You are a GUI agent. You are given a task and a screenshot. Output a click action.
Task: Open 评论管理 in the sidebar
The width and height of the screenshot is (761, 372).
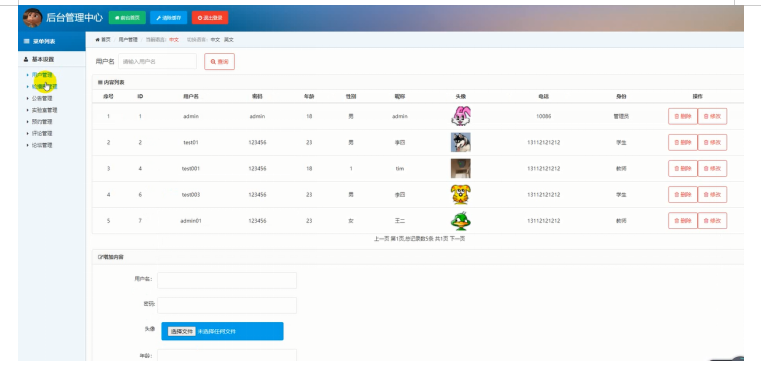(42, 134)
